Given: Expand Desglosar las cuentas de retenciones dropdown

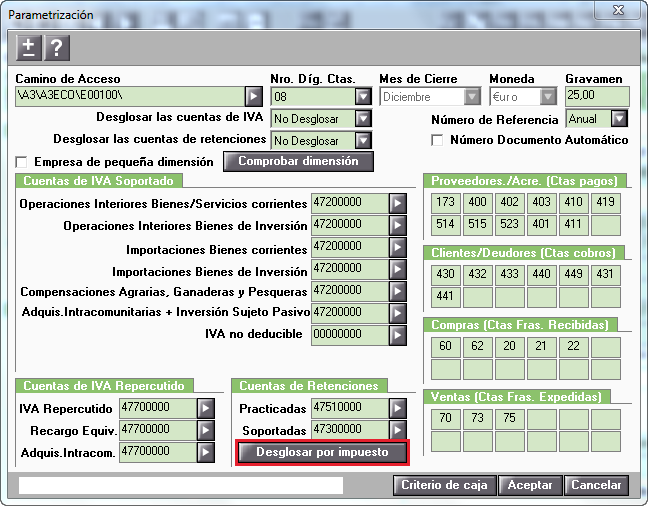Looking at the screenshot, I should coord(363,141).
